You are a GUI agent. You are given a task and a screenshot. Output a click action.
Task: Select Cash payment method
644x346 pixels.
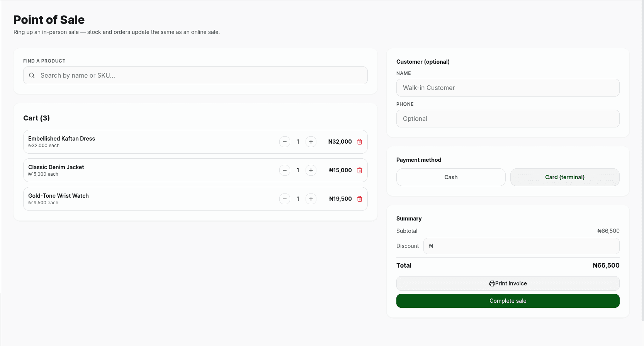451,177
